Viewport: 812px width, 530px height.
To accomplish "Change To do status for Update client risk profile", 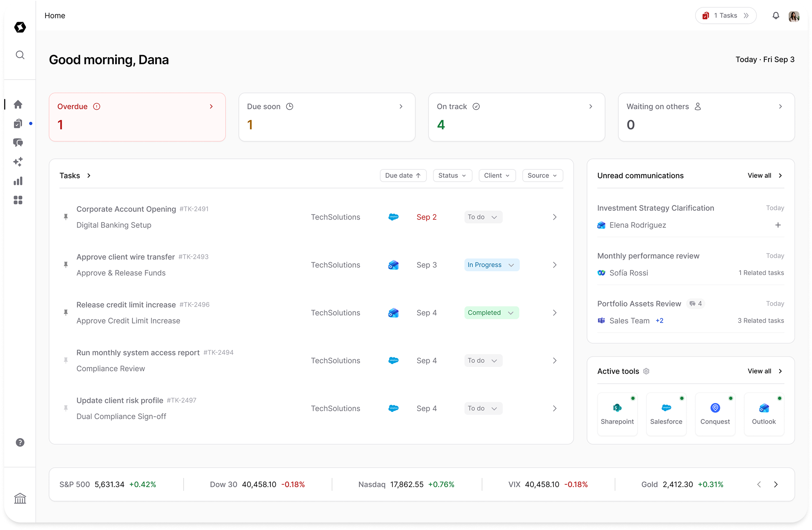I will point(483,408).
